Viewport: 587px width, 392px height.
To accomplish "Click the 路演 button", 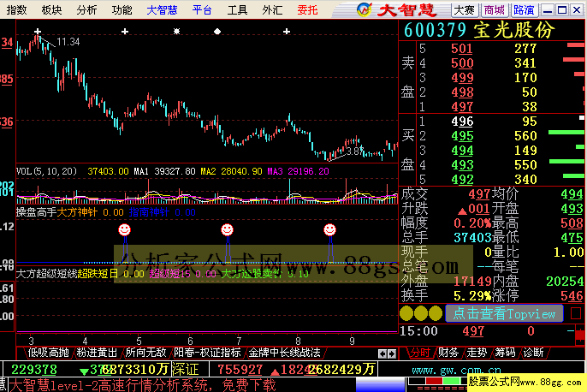I will coord(524,10).
